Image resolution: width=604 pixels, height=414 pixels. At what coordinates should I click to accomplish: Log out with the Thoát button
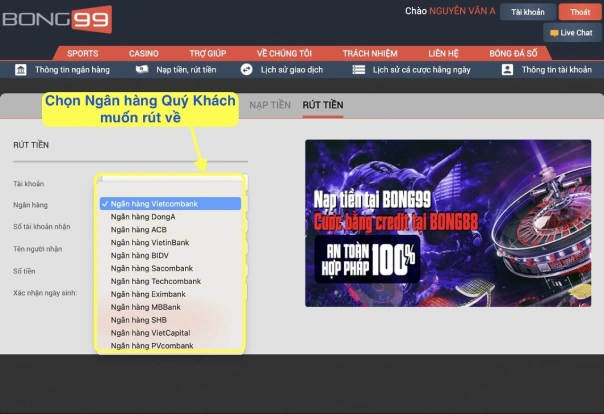[580, 12]
